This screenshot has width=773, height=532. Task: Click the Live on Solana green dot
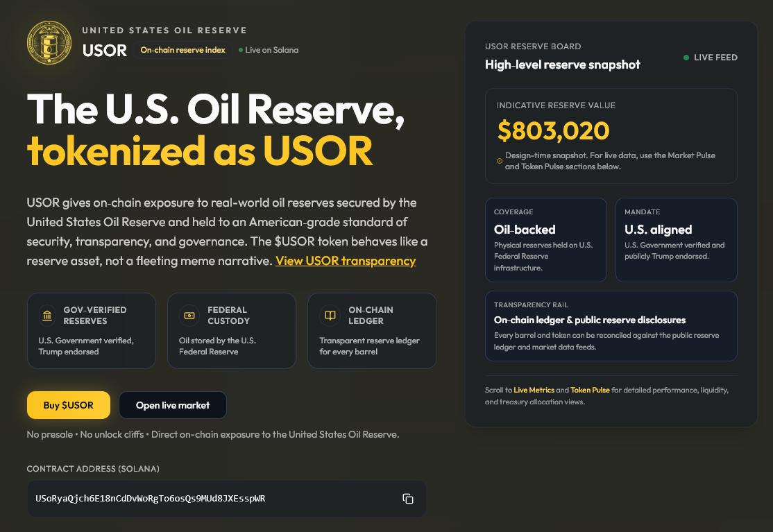click(x=241, y=50)
